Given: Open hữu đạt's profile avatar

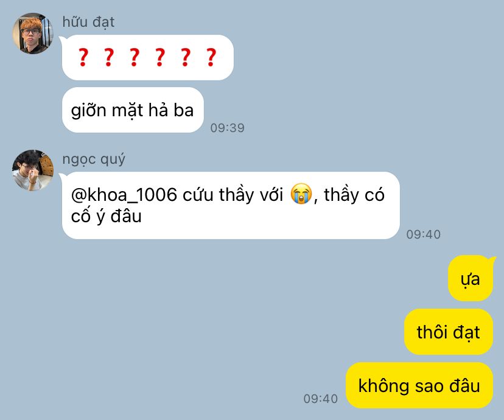Looking at the screenshot, I should 32,33.
